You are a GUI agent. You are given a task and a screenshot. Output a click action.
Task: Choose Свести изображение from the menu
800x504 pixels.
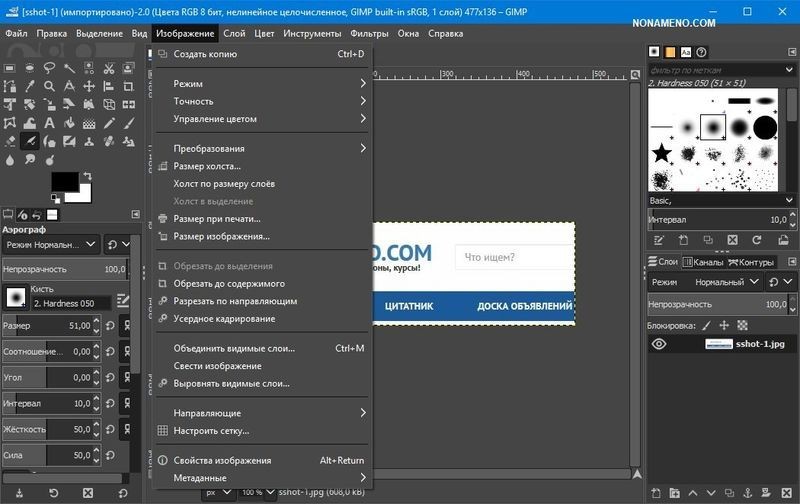click(x=217, y=366)
